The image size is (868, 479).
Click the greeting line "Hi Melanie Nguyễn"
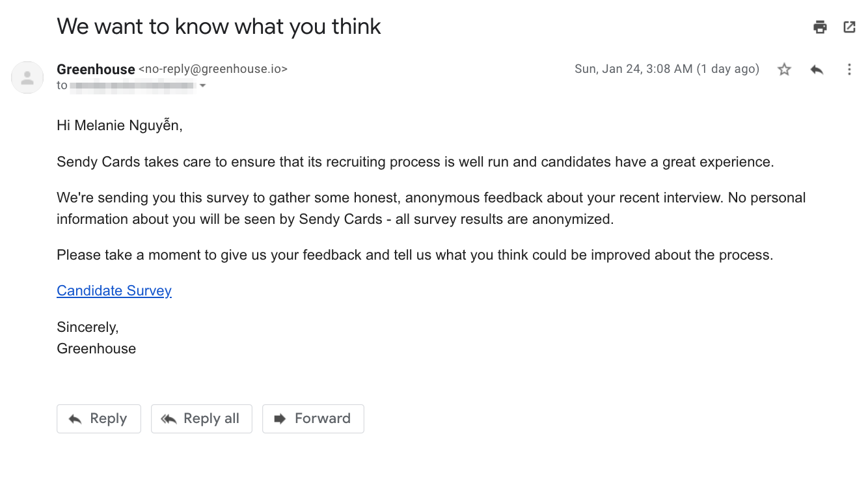pos(120,126)
